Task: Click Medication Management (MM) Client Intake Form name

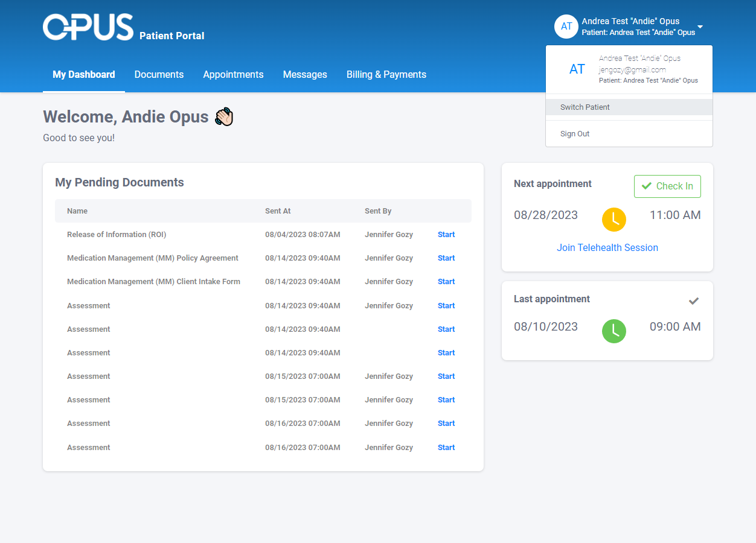Action: 153,282
